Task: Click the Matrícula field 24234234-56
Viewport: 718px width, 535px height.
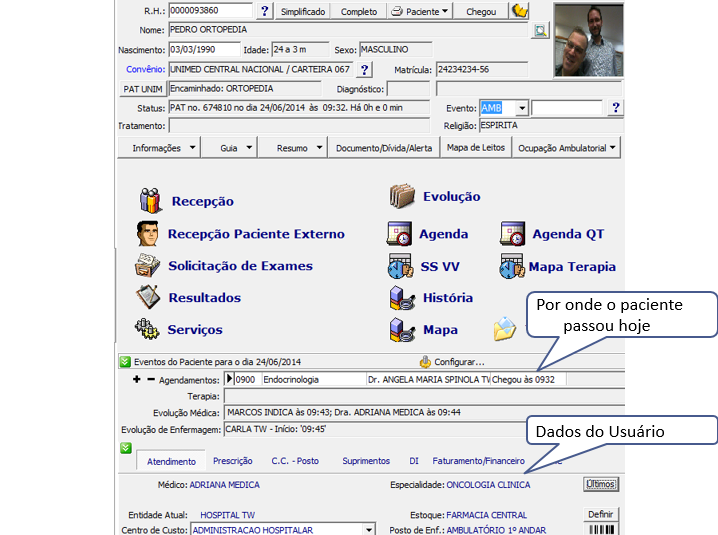Action: click(x=482, y=70)
